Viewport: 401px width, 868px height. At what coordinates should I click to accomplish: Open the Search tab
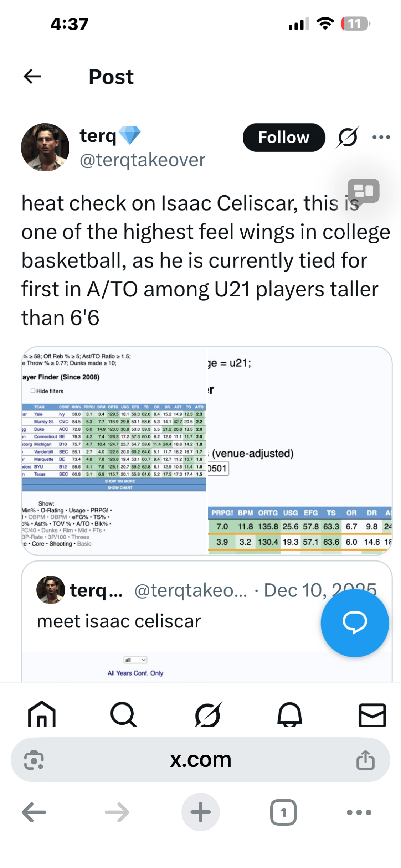pos(123,714)
